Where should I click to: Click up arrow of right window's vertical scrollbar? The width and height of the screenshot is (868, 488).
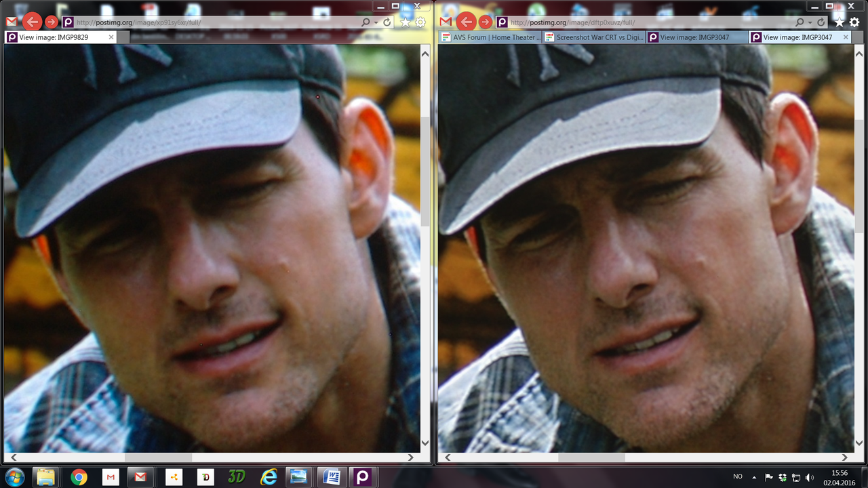click(859, 52)
